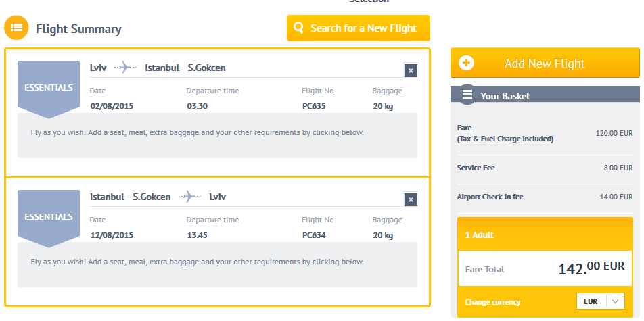Click the Fare amount 120.00 EUR

pos(614,133)
